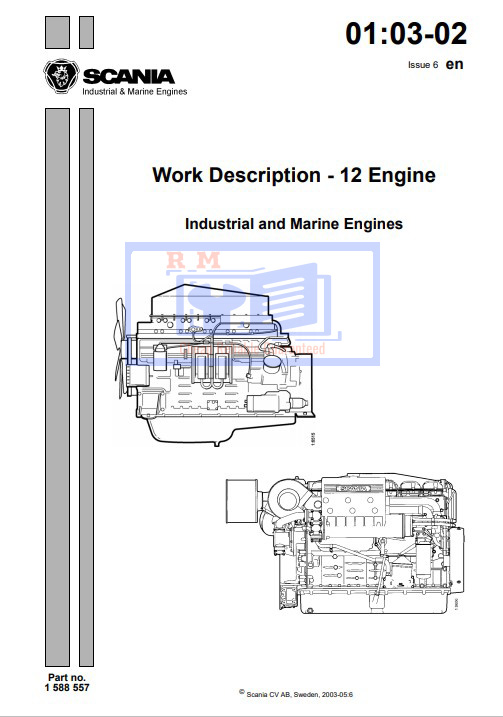This screenshot has height=717, width=503.
Task: Click the Scania CV AB copyright line
Action: point(296,694)
